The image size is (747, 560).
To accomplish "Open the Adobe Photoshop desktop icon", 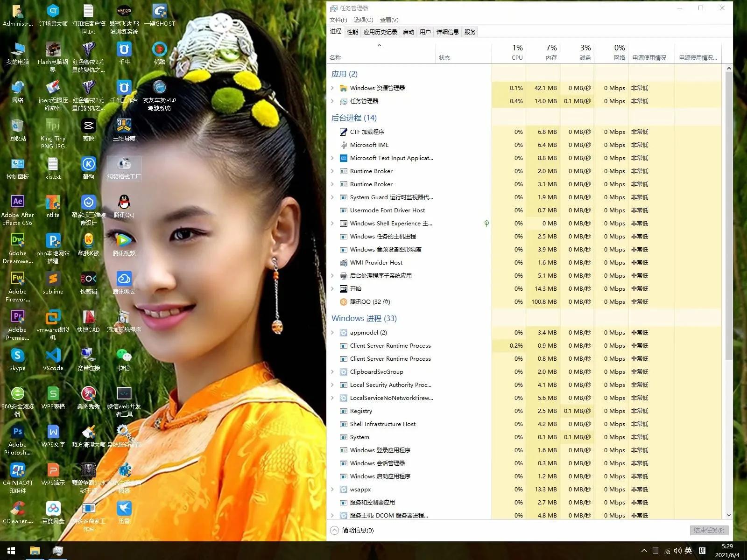I will click(x=17, y=440).
